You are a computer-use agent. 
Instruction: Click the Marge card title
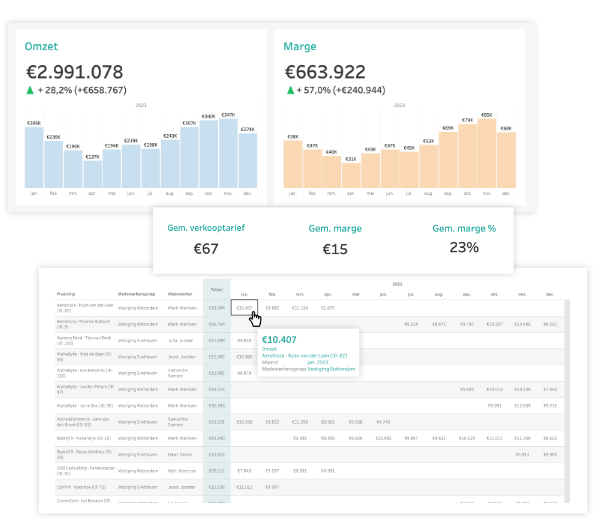coord(300,46)
